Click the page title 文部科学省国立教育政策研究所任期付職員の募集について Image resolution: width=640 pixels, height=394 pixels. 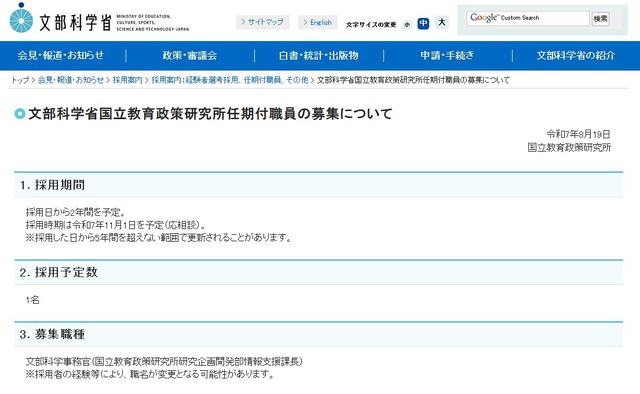(x=210, y=114)
